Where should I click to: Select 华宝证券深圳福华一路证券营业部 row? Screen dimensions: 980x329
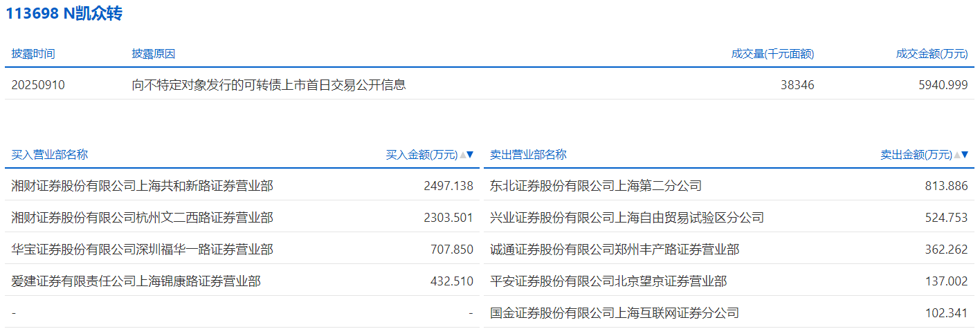pyautogui.click(x=242, y=250)
